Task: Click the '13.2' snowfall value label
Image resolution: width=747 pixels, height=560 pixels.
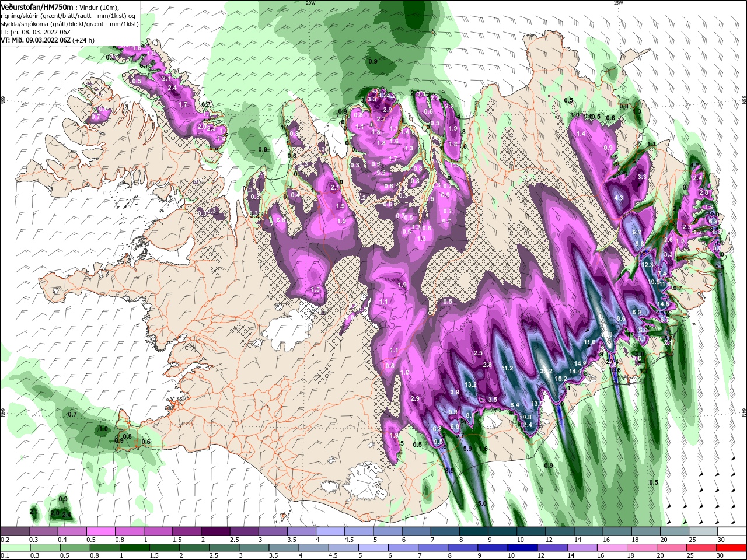Action: tap(471, 384)
